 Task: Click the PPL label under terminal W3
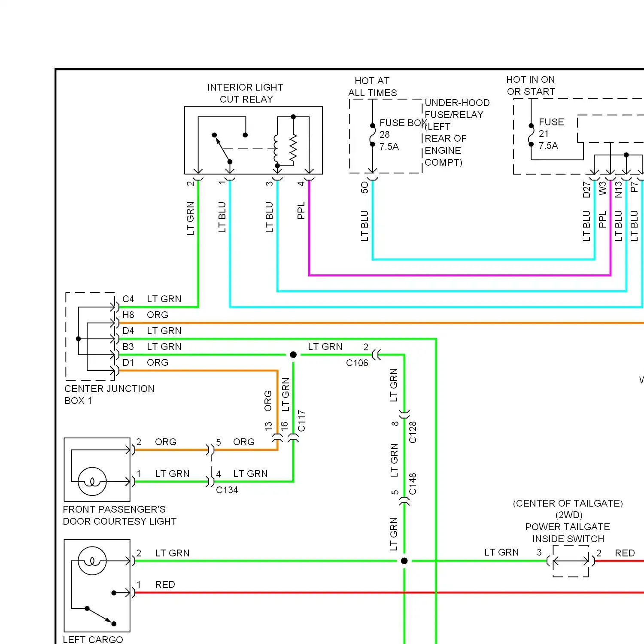pyautogui.click(x=602, y=219)
